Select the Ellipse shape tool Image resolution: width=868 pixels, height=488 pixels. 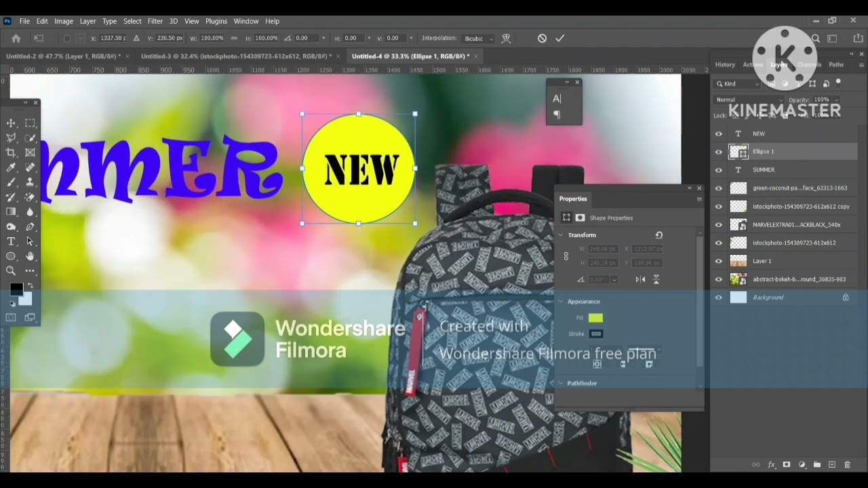coord(11,256)
